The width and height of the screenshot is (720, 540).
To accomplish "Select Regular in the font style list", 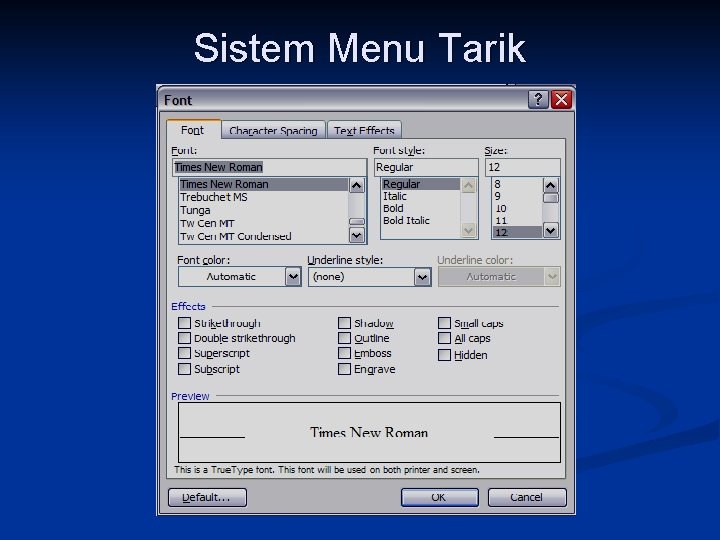I will point(421,184).
